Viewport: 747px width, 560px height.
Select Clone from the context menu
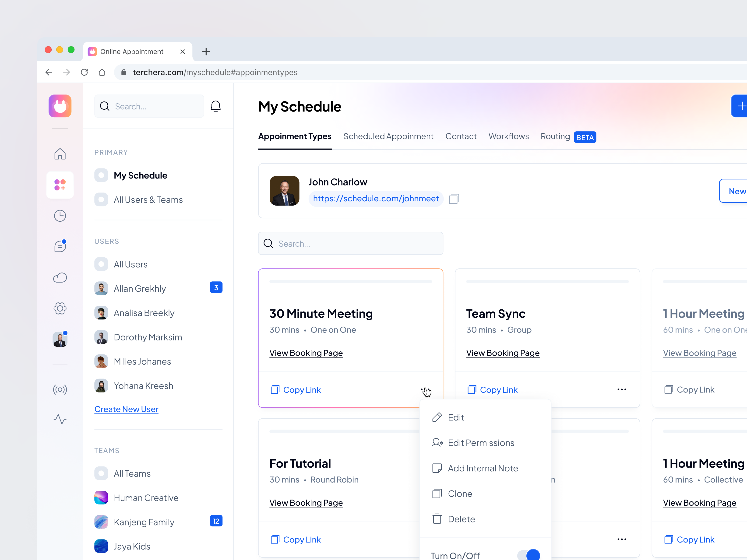click(460, 493)
